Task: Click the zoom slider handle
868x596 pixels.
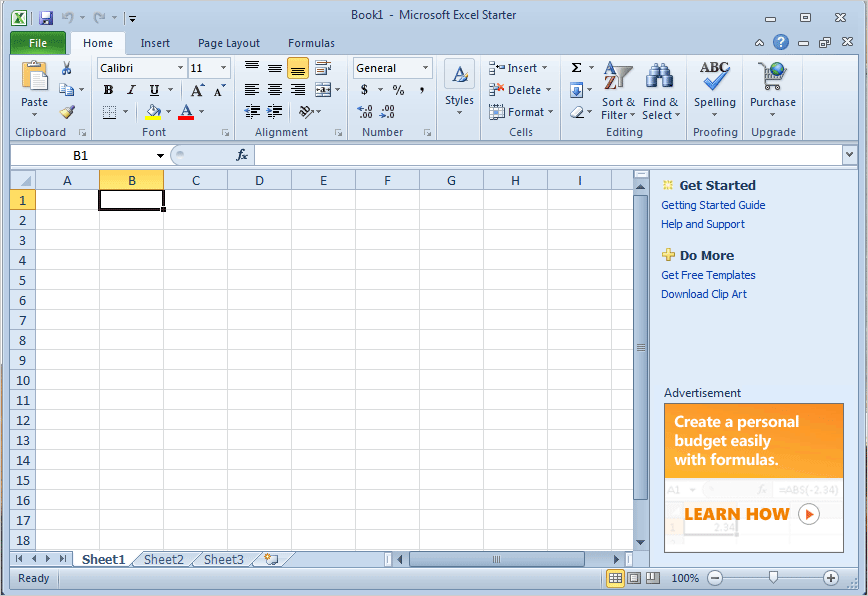Action: [773, 578]
